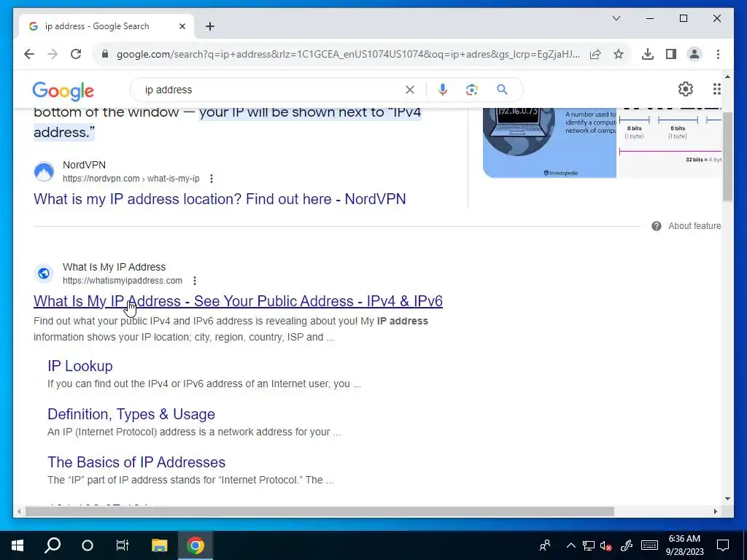The width and height of the screenshot is (747, 560).
Task: Open more options for NordVPN result
Action: (212, 179)
